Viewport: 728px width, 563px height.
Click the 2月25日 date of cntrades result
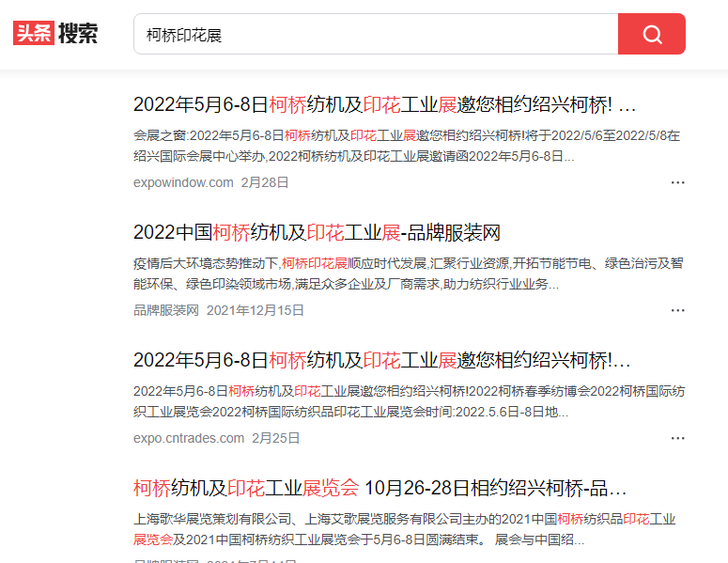pos(276,438)
